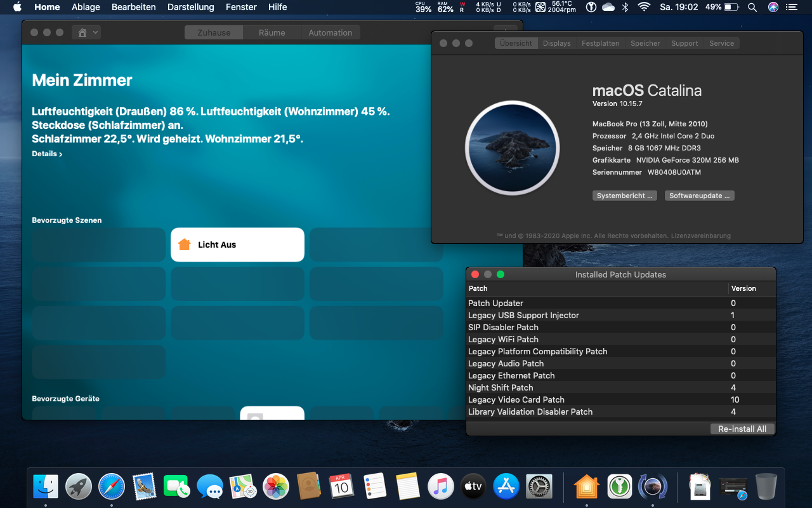Viewport: 812px width, 508px height.
Task: Select the Übersicht tab
Action: pyautogui.click(x=516, y=43)
